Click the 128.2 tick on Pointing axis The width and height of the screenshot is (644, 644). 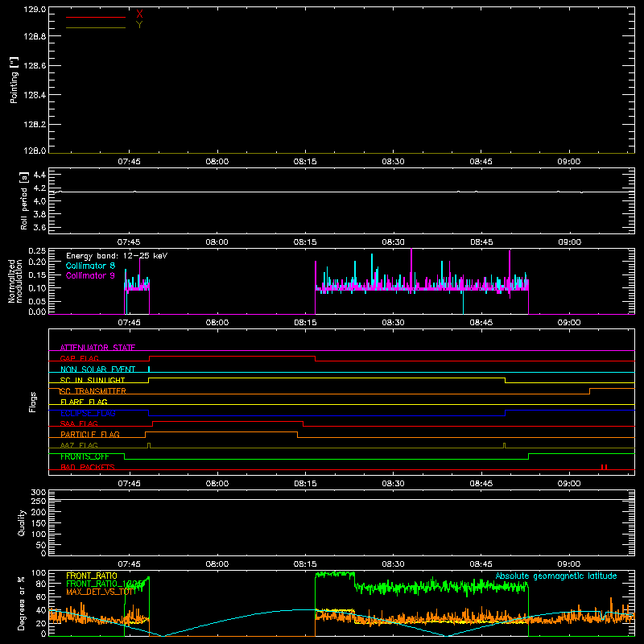(x=35, y=124)
